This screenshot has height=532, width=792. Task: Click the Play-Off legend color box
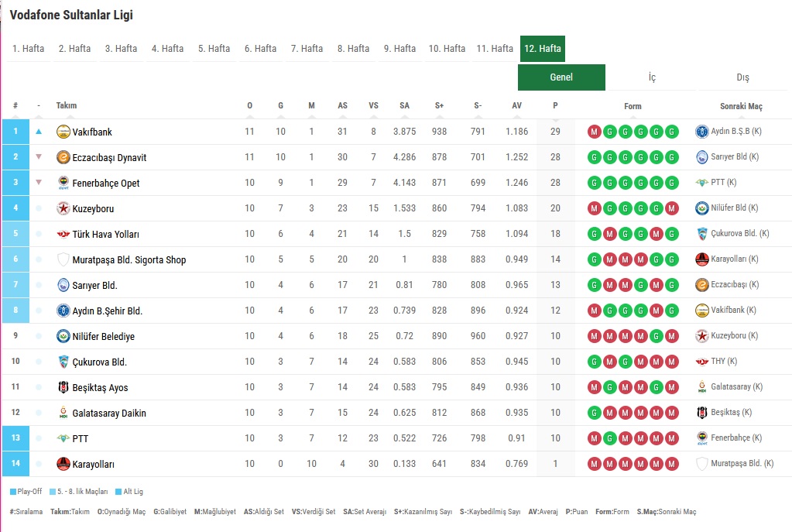[x=13, y=492]
